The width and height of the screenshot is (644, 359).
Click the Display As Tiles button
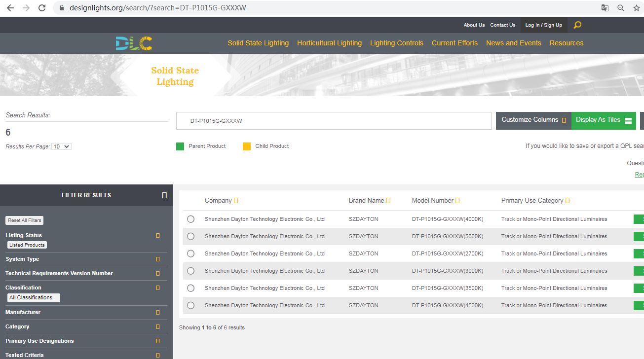point(604,120)
